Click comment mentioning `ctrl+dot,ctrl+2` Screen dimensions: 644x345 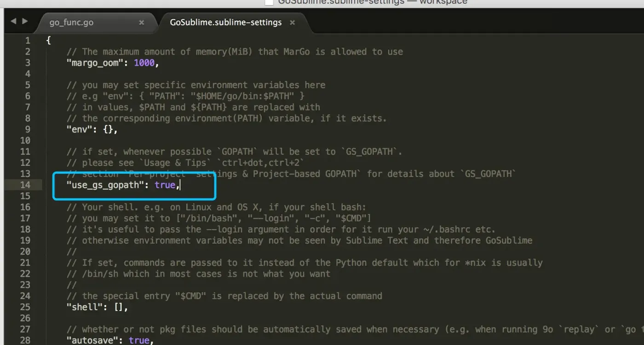point(185,163)
